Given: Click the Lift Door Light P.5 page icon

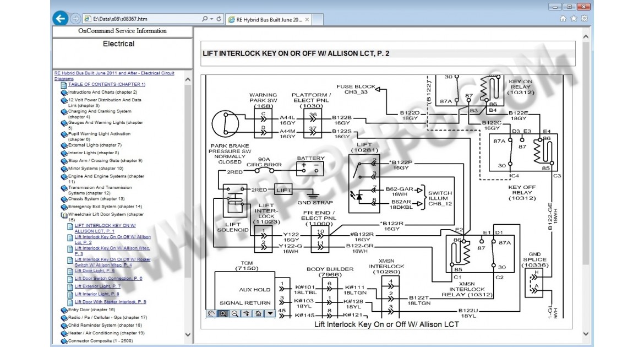Looking at the screenshot, I should coord(70,272).
